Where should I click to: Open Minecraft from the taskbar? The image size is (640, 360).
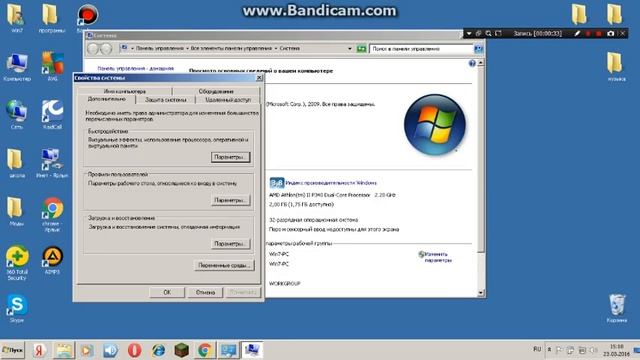pos(182,350)
